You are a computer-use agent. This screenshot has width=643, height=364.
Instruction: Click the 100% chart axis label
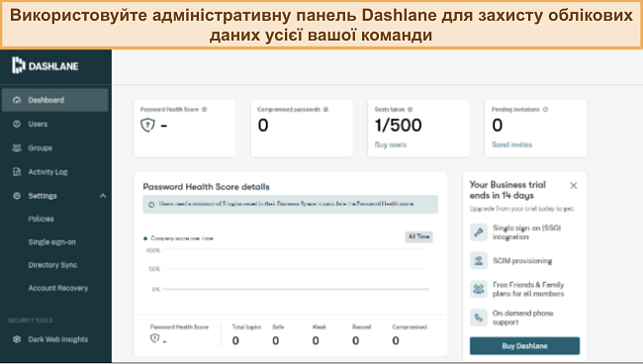click(x=153, y=250)
